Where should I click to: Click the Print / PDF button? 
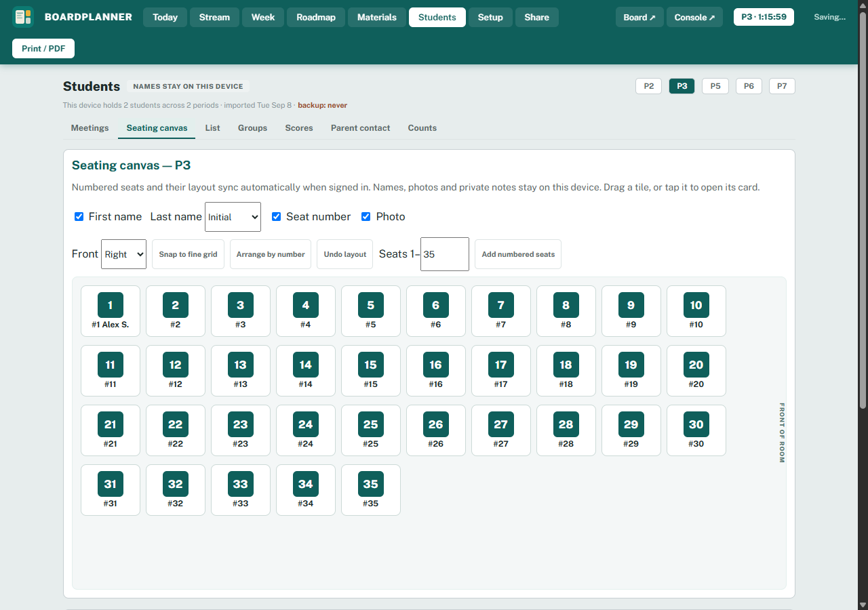pyautogui.click(x=43, y=49)
